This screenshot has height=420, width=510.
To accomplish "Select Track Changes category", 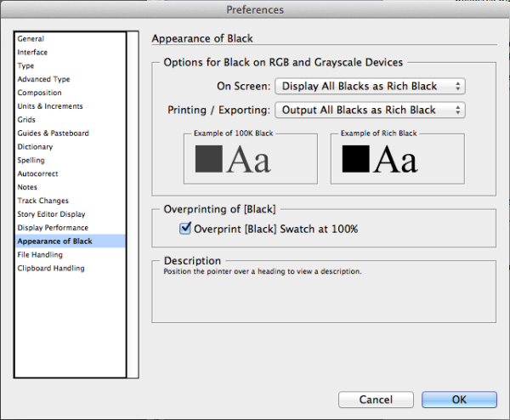I will point(43,201).
